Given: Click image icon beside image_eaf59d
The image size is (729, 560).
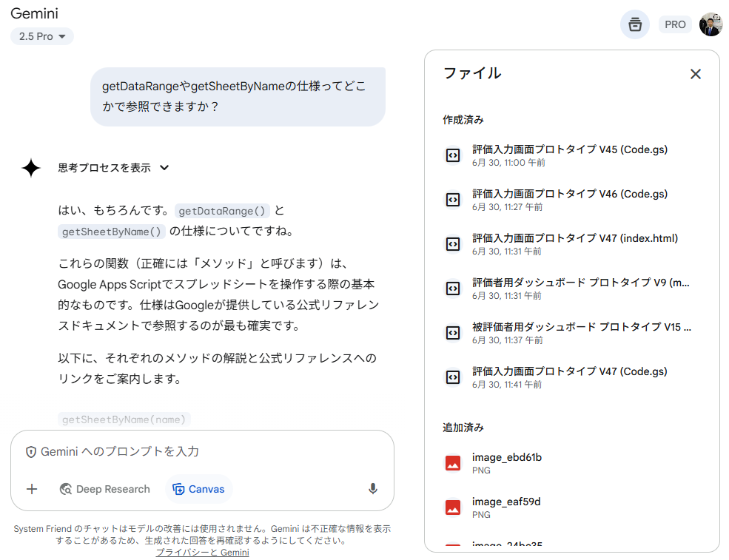Looking at the screenshot, I should [x=453, y=507].
